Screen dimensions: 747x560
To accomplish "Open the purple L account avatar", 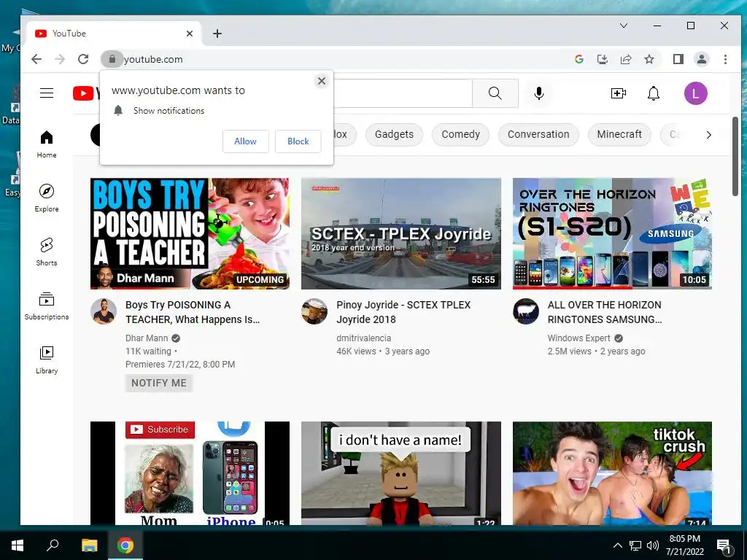I will click(695, 93).
